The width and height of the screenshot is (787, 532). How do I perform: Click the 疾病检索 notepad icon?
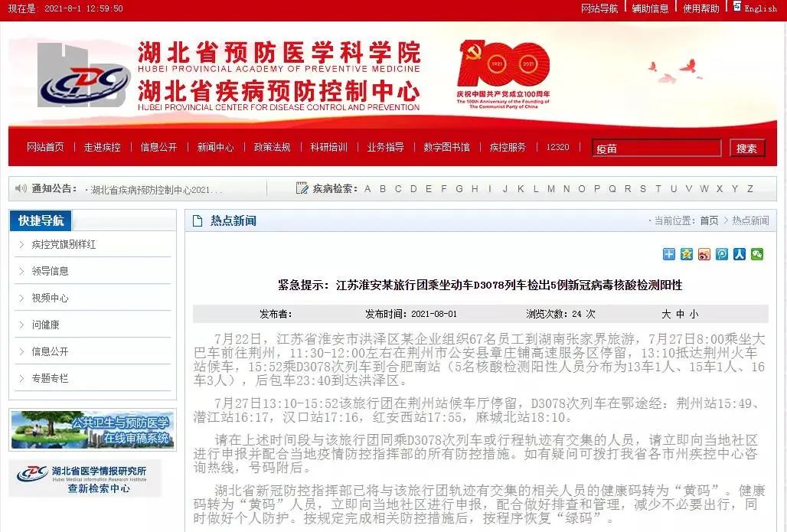(302, 188)
